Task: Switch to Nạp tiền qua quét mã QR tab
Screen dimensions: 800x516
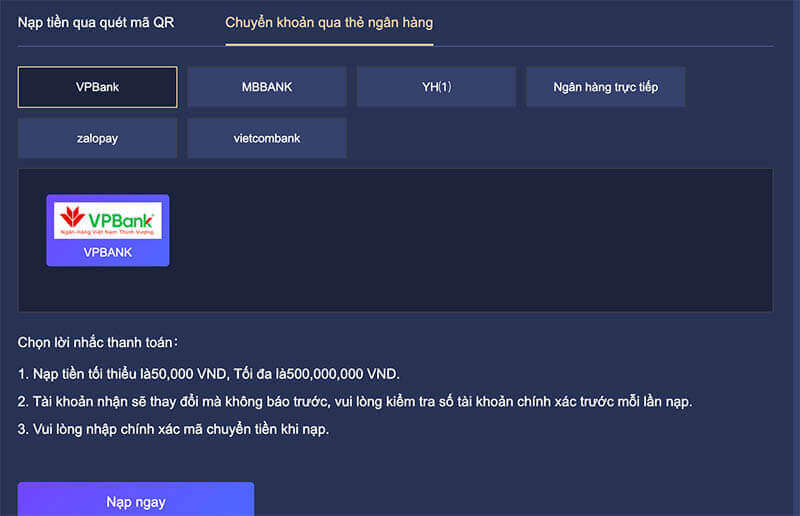Action: click(96, 22)
